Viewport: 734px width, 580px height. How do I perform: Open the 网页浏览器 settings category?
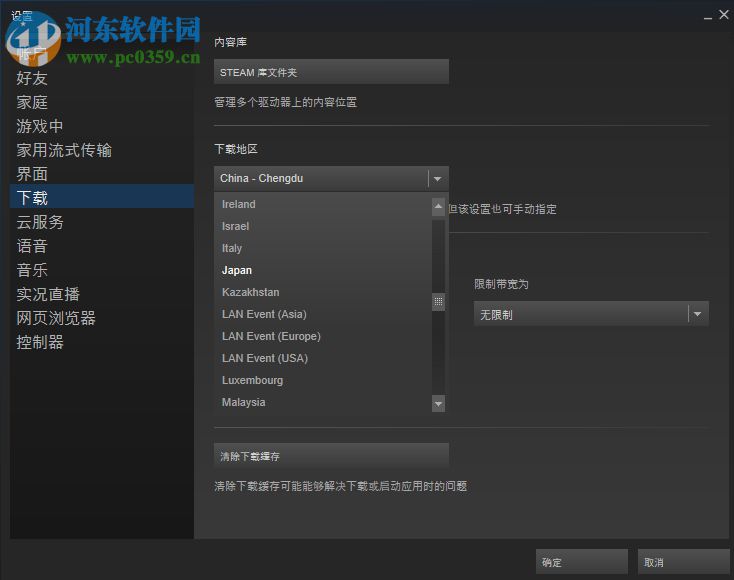(102, 318)
